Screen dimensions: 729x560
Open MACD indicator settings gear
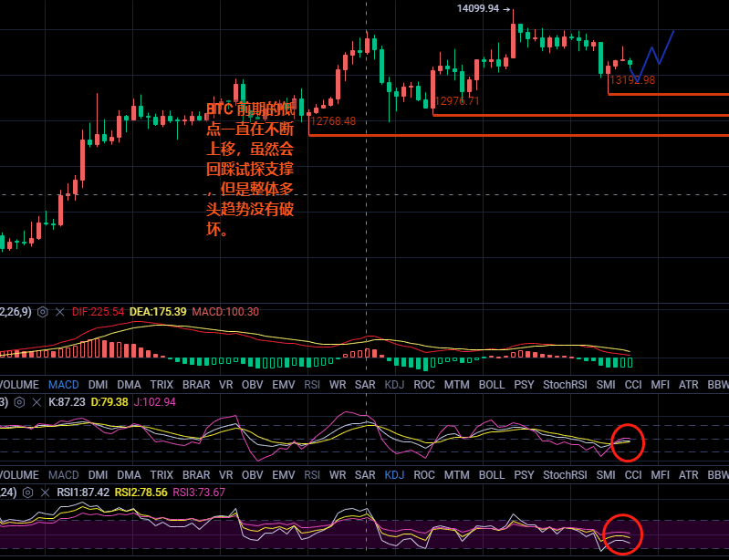(x=42, y=312)
